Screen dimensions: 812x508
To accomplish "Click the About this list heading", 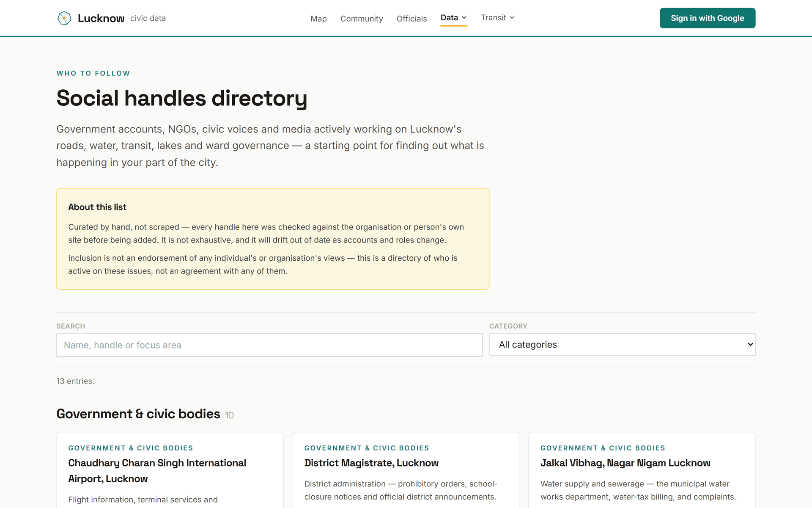I will pyautogui.click(x=97, y=207).
